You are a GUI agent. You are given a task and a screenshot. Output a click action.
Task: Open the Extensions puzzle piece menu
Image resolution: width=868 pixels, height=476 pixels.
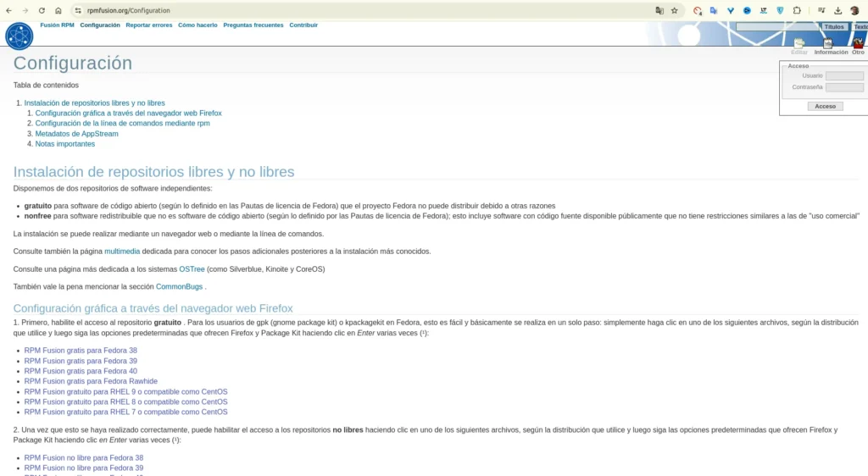pos(797,10)
